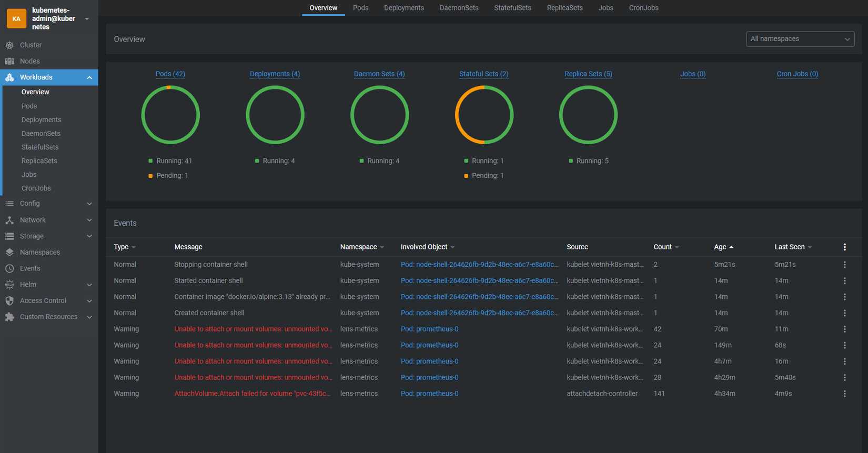Screen dimensions: 868x453
Task: Click the Cluster helm wheel icon
Action: tap(9, 45)
